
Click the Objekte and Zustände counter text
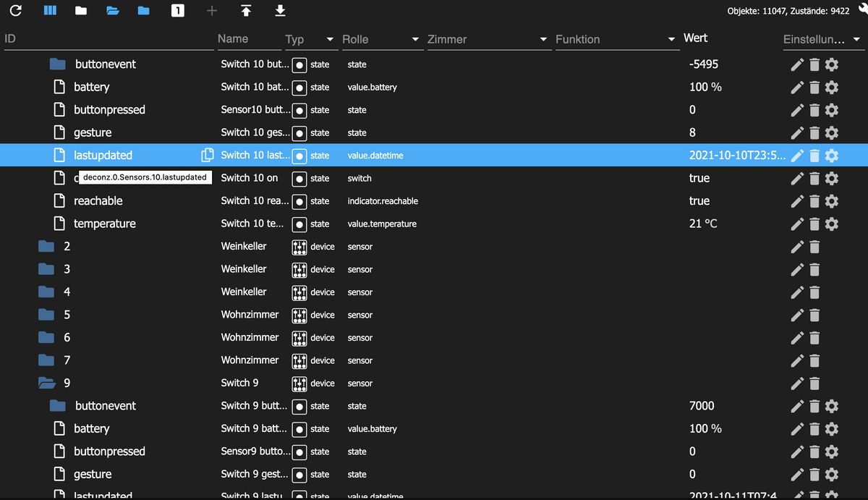[x=788, y=11]
